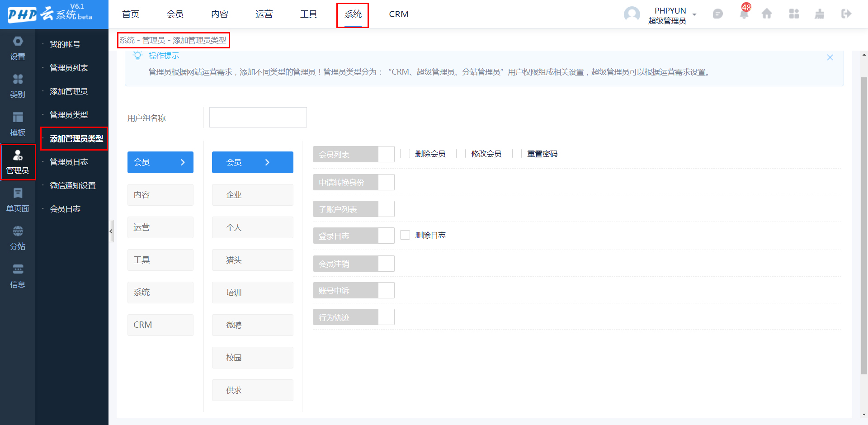868x425 pixels.
Task: Open 微信通知设置 in the submenu
Action: coord(73,185)
